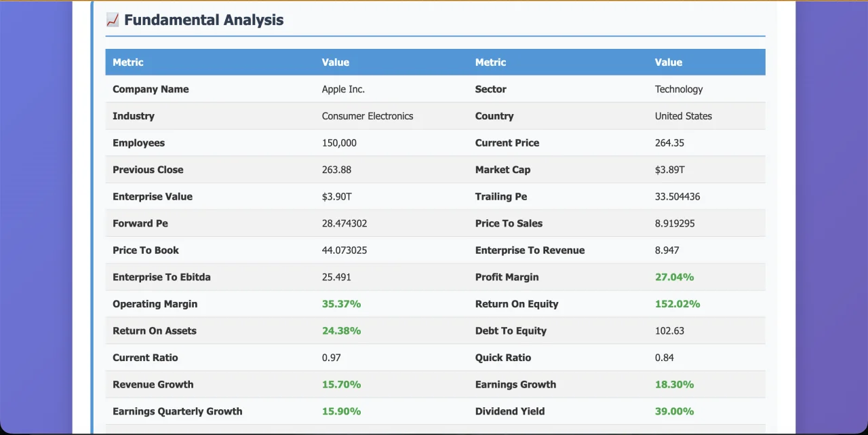The width and height of the screenshot is (868, 435).
Task: Click the Market Cap label
Action: click(x=502, y=170)
